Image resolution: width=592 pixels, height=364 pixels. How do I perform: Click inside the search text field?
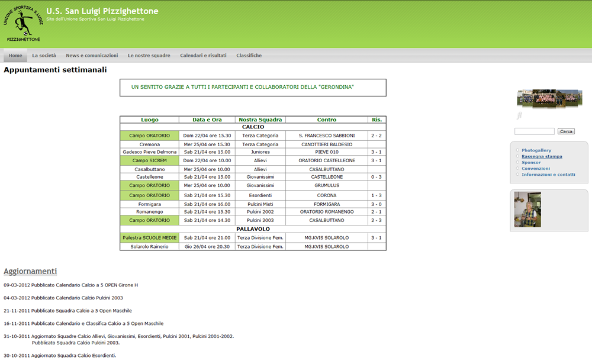click(534, 131)
